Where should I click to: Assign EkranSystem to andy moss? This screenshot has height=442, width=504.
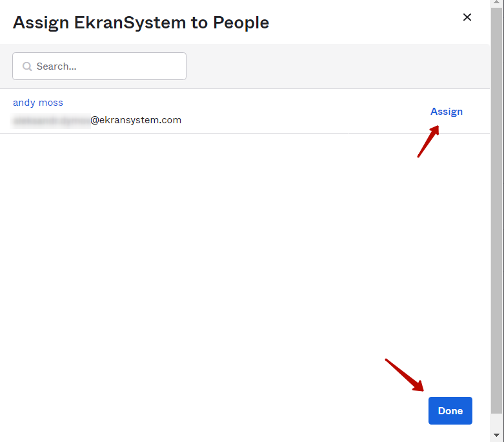(446, 112)
